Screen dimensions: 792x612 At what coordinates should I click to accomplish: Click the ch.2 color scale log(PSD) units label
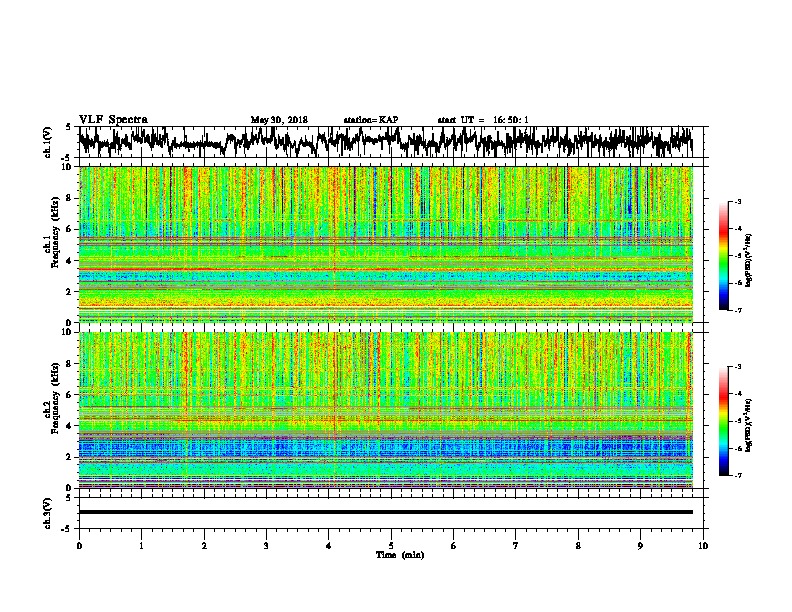tap(749, 426)
